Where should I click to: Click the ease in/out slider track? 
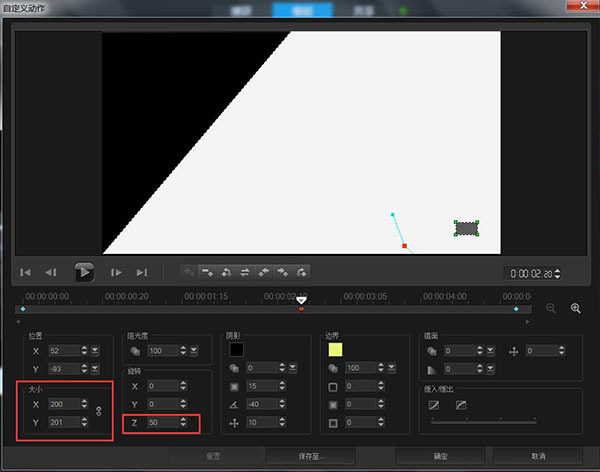484,422
